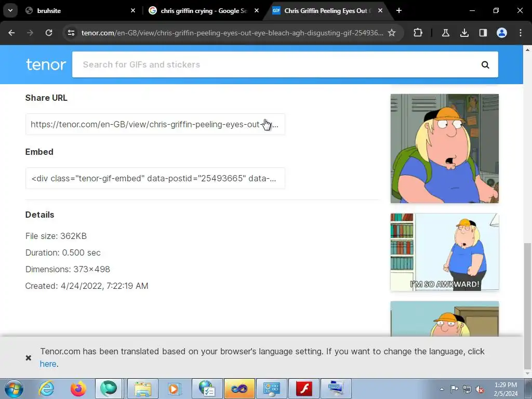The height and width of the screenshot is (399, 532).
Task: Switch to the bruhsite tab
Action: 49,11
